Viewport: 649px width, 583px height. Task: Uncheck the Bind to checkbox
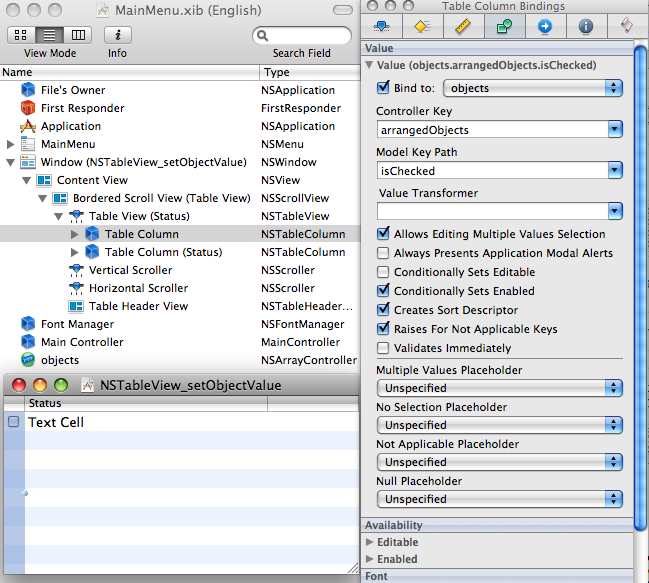click(x=384, y=88)
